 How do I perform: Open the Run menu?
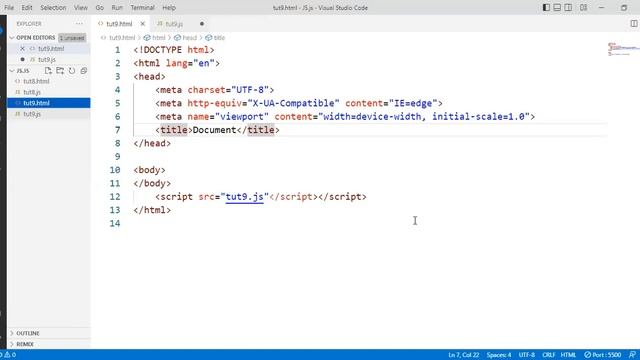click(x=117, y=7)
